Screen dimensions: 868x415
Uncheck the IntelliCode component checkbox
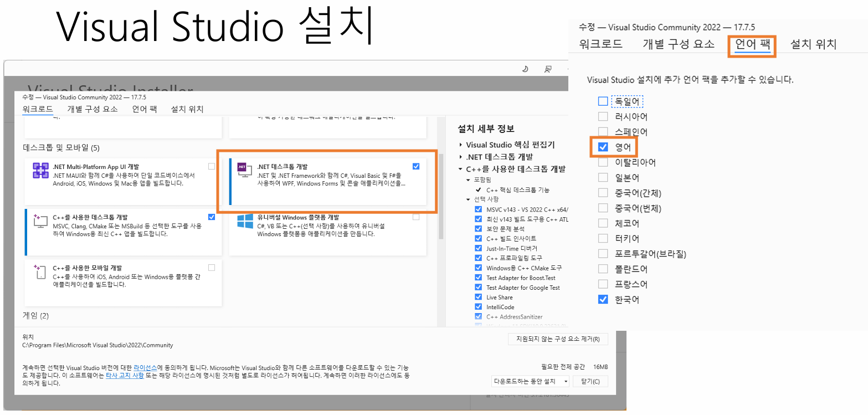pyautogui.click(x=479, y=307)
